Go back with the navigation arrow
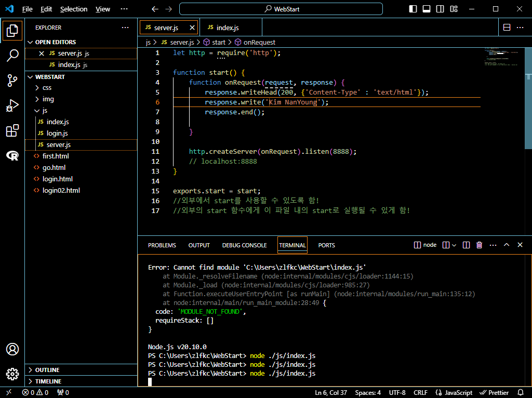Screen dimensions: 532x398 click(x=155, y=9)
